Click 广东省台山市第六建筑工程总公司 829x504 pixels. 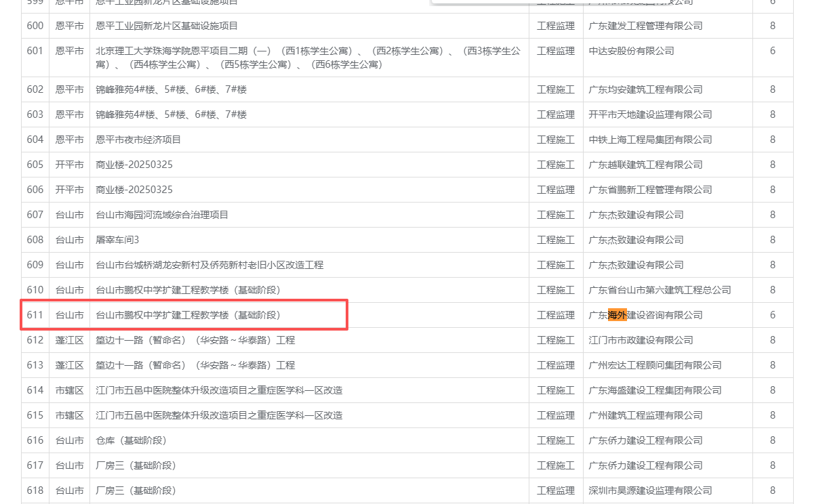pyautogui.click(x=660, y=290)
